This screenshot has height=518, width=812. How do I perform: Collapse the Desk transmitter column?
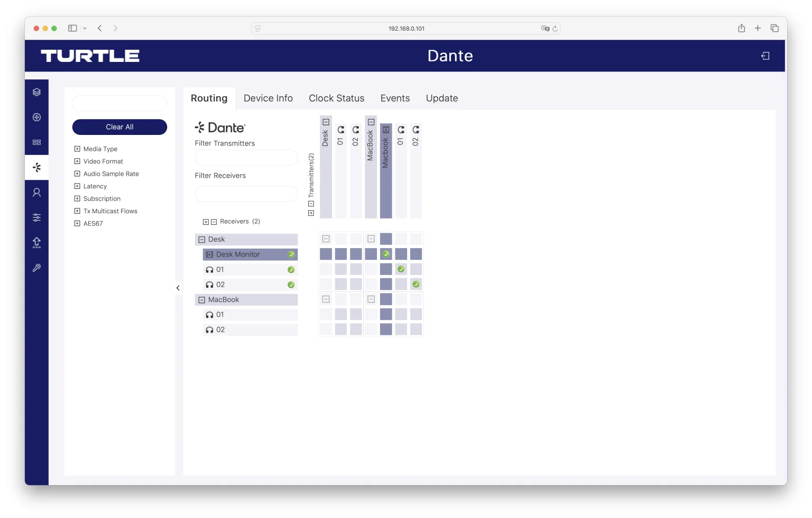pos(326,122)
